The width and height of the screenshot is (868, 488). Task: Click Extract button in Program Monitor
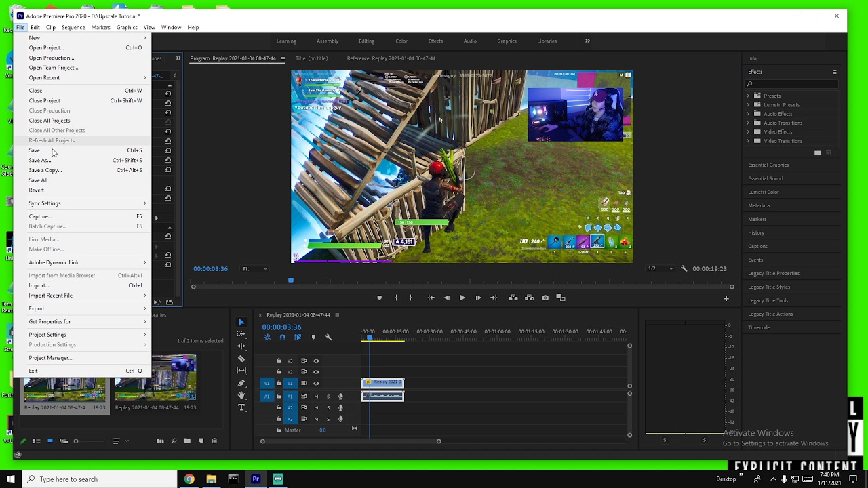[x=528, y=298]
